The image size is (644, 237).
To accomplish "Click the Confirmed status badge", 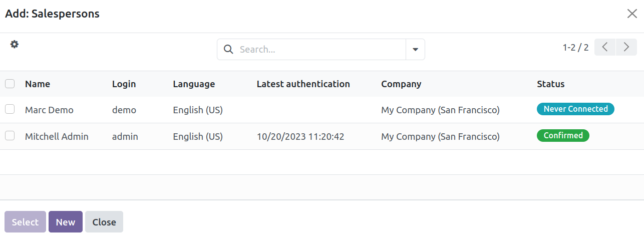I will tap(563, 136).
